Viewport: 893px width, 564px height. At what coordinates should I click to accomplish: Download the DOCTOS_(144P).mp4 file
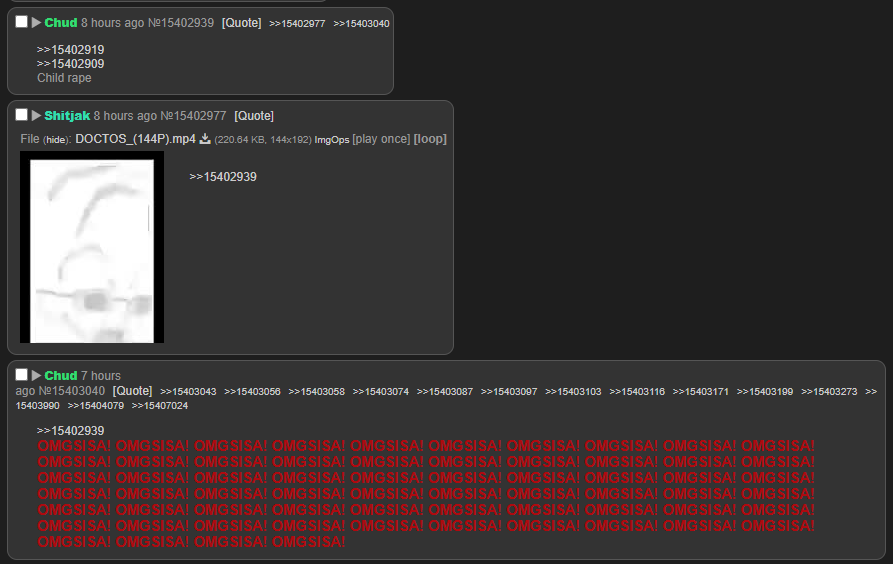tap(205, 139)
